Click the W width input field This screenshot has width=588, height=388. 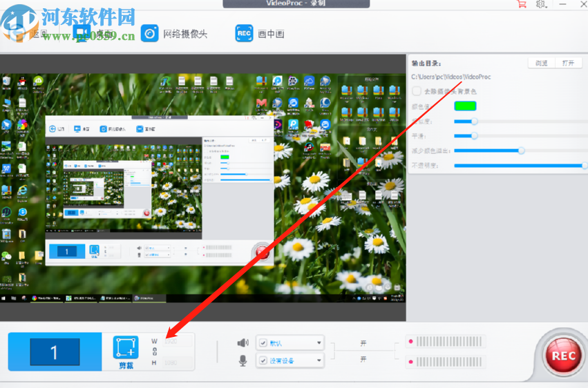(x=178, y=341)
